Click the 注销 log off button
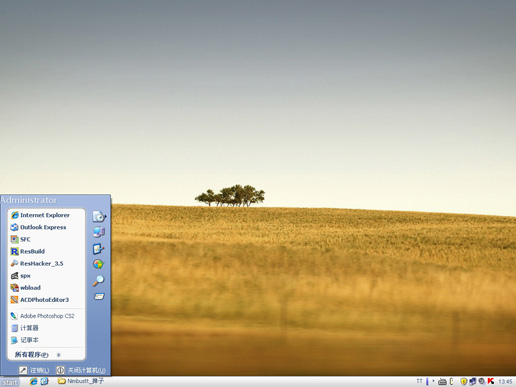Image resolution: width=516 pixels, height=387 pixels. pyautogui.click(x=34, y=370)
